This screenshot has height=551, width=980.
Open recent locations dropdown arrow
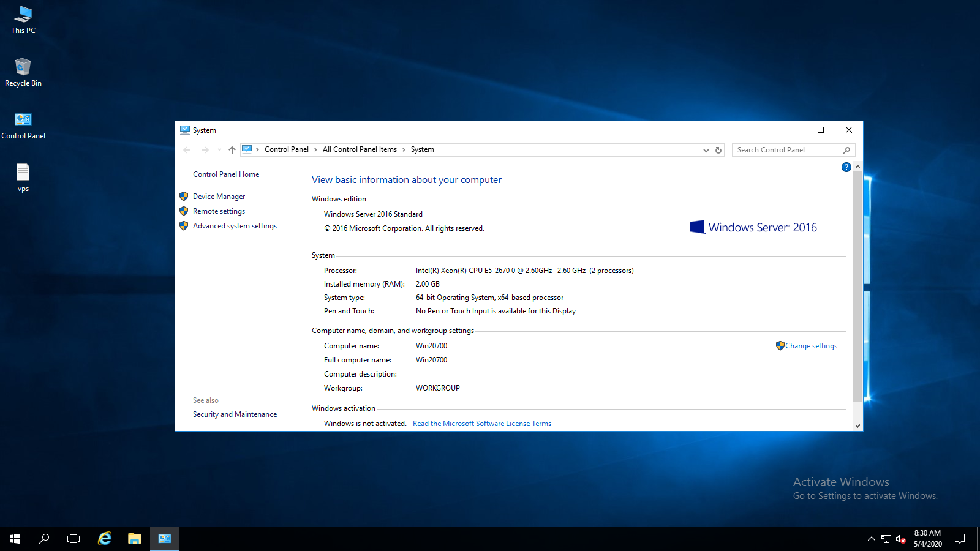[219, 150]
